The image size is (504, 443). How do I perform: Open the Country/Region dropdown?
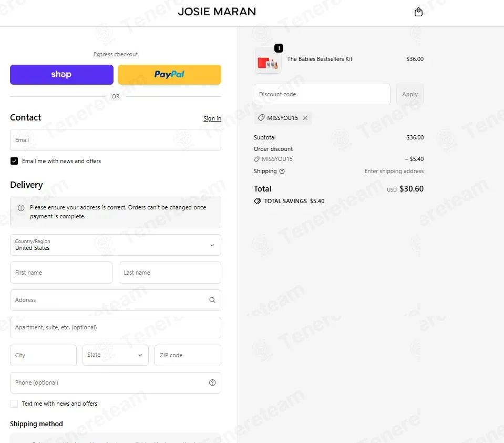tap(116, 245)
